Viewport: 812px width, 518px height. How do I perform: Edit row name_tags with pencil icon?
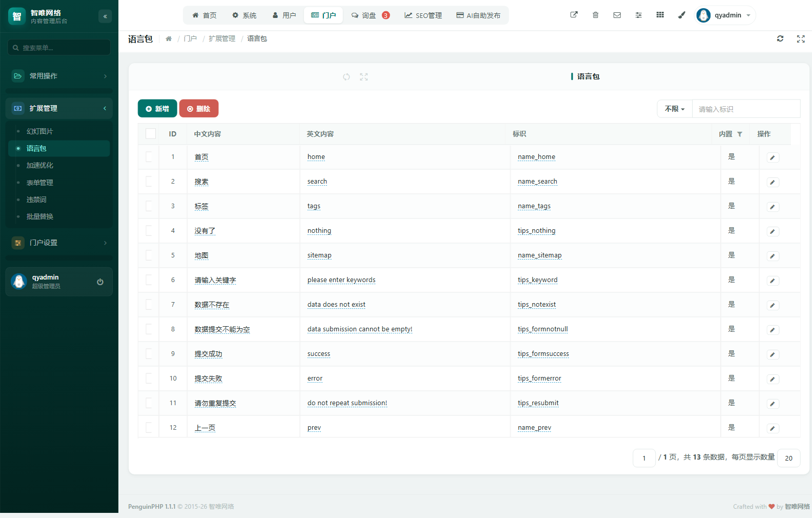click(x=773, y=207)
